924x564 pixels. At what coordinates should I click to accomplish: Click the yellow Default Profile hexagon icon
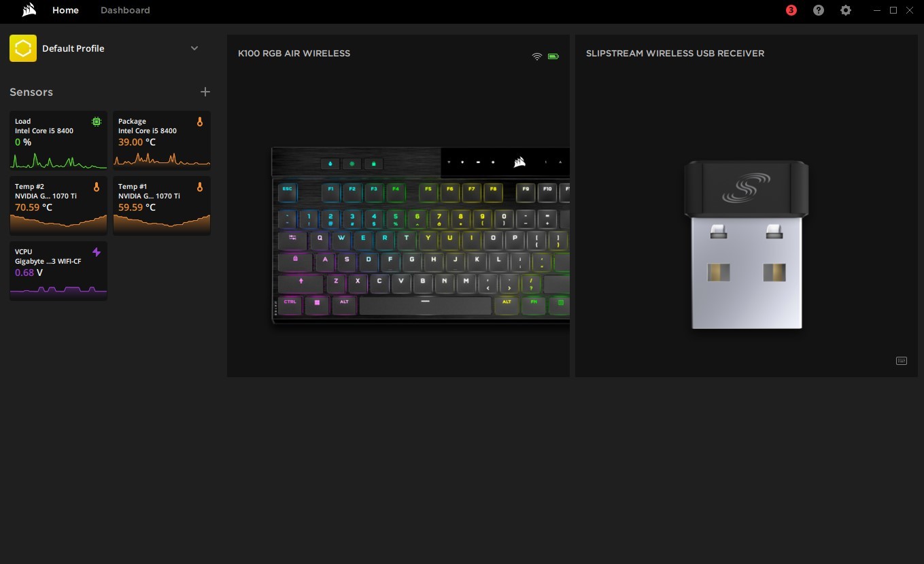pyautogui.click(x=23, y=48)
